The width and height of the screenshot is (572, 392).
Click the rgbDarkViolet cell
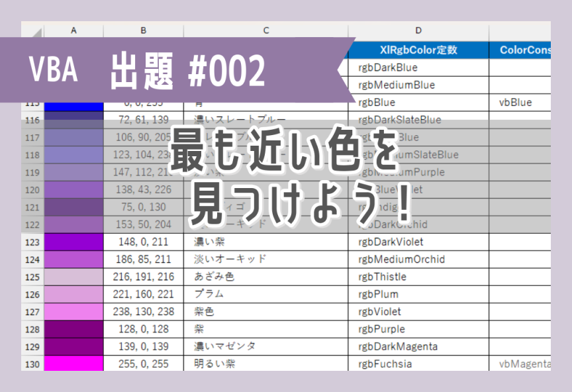point(418,242)
